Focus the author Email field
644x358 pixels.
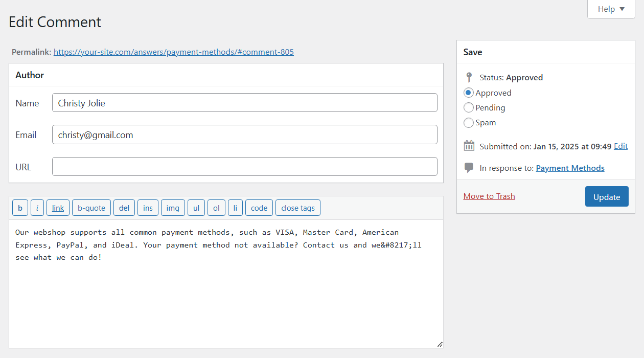click(x=245, y=135)
